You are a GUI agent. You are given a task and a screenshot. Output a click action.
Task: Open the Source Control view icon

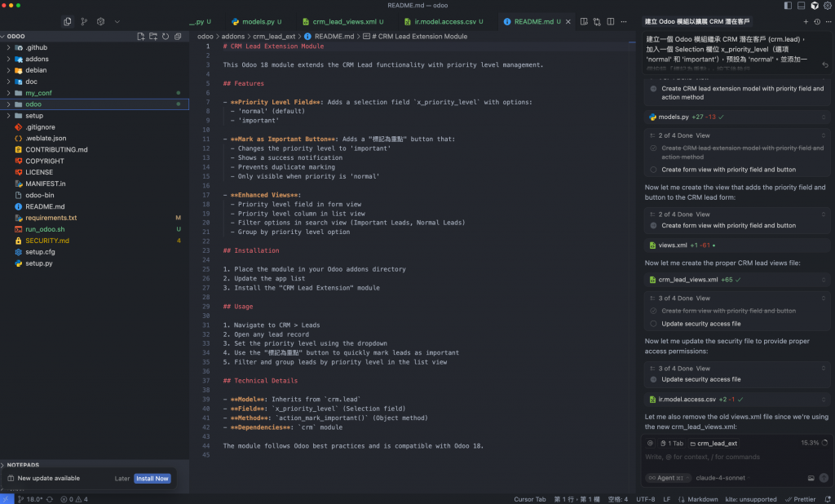84,22
